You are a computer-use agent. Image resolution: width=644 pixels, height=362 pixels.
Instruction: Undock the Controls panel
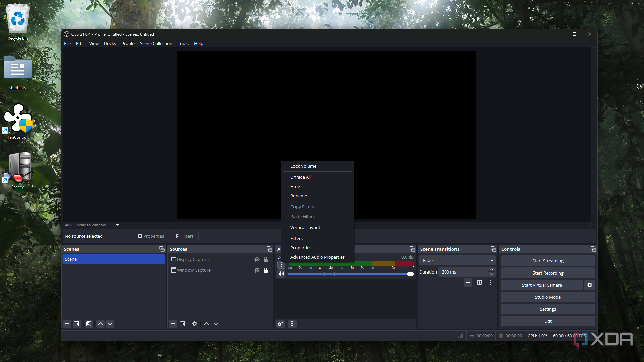coord(593,249)
